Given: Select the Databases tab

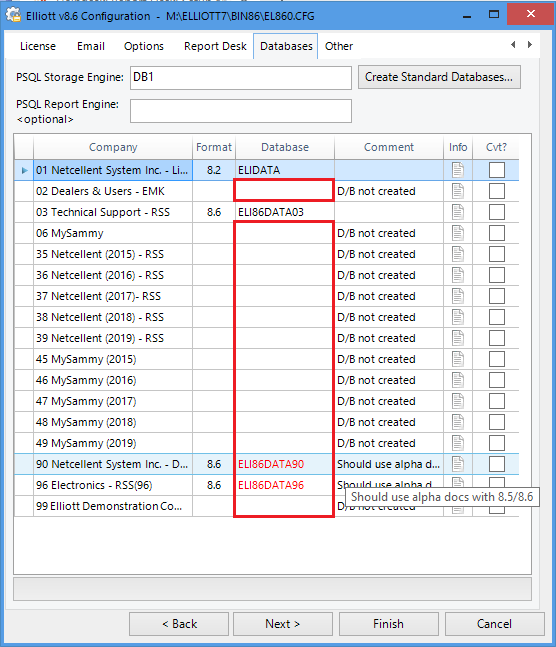Looking at the screenshot, I should pyautogui.click(x=286, y=46).
